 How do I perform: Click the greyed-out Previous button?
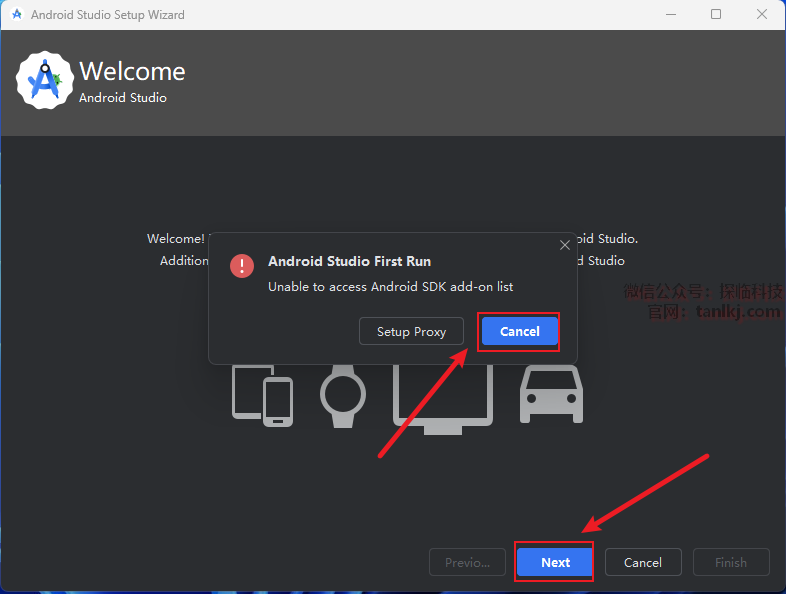point(467,562)
